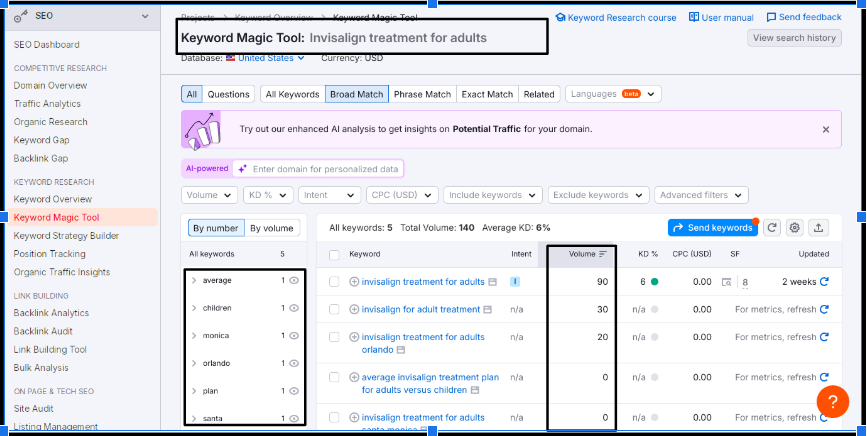
Task: Open Site Audit
Action: pos(33,409)
